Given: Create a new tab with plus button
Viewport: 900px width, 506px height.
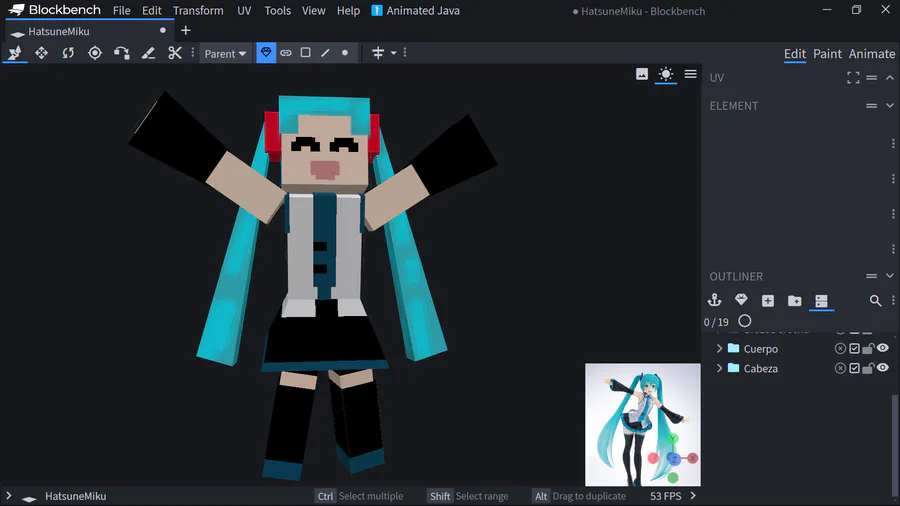Looking at the screenshot, I should 185,30.
